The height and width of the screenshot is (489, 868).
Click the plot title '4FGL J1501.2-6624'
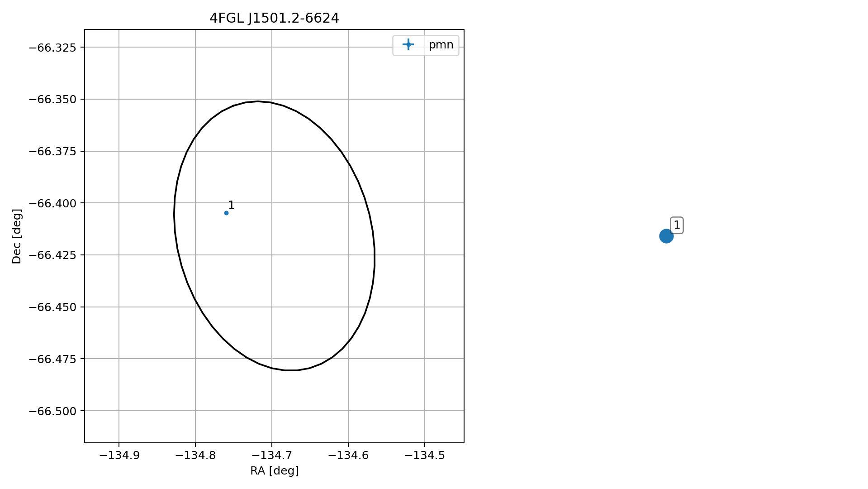click(x=274, y=18)
